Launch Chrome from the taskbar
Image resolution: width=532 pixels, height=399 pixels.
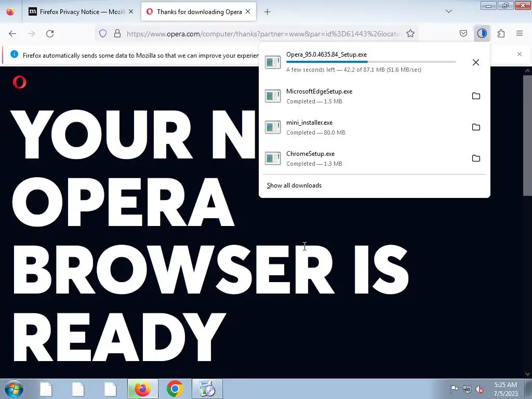(175, 389)
